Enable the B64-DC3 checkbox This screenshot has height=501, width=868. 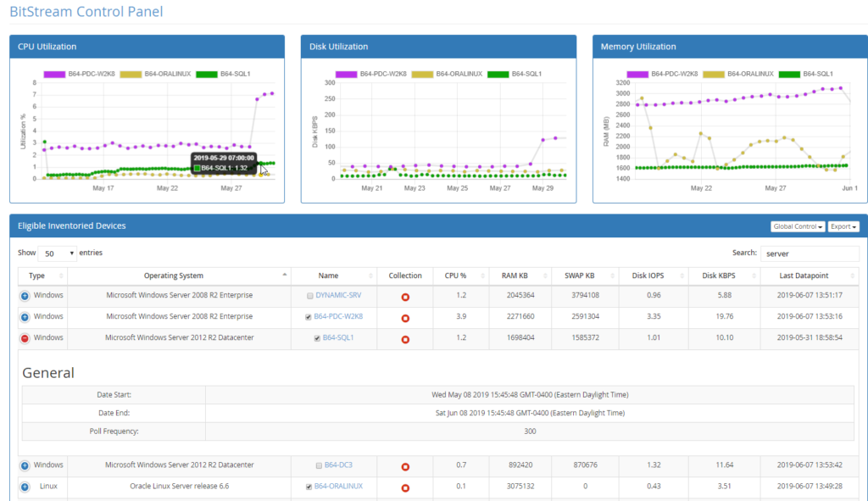[x=318, y=465]
